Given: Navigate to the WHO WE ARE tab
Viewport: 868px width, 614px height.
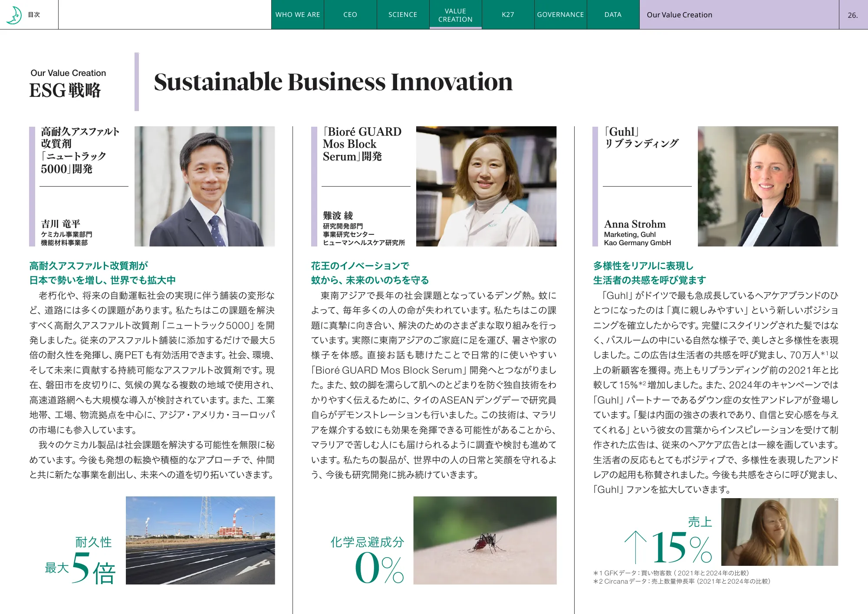Looking at the screenshot, I should 298,14.
